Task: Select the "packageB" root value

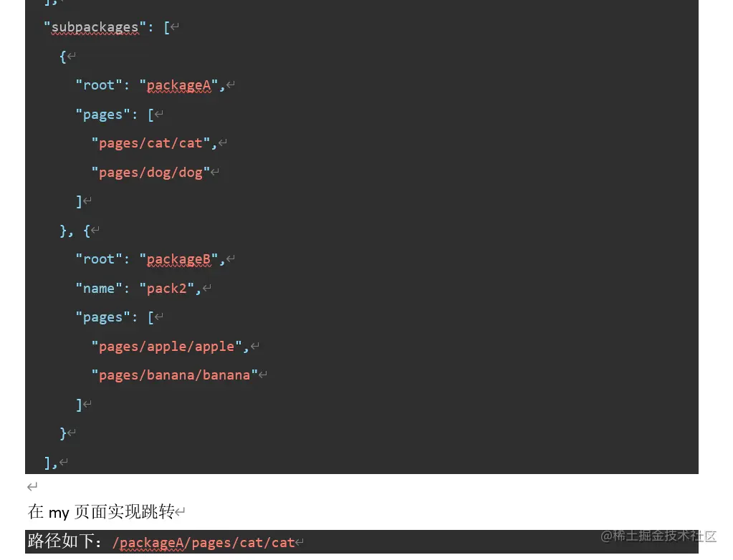Action: (178, 259)
